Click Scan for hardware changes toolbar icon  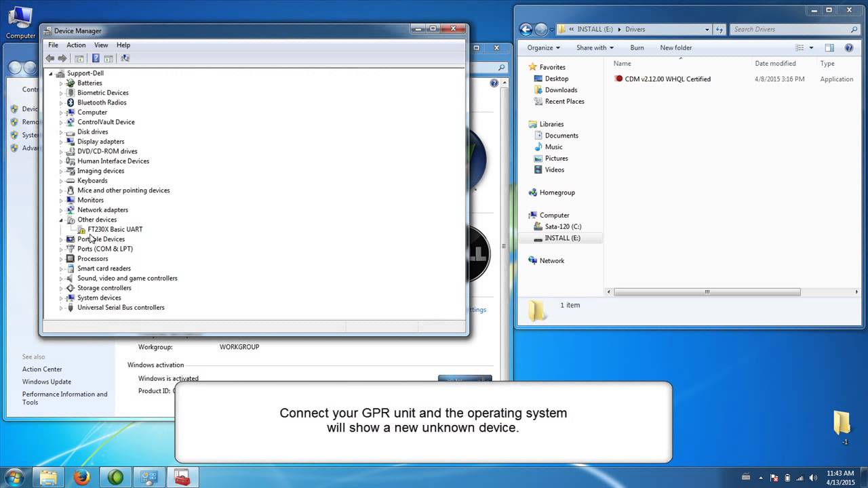(x=125, y=58)
